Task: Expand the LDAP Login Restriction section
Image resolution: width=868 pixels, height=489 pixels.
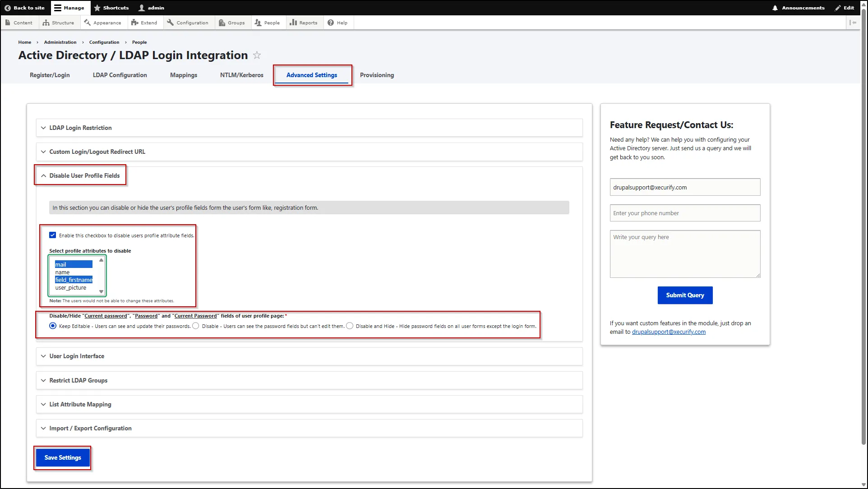Action: 80,128
